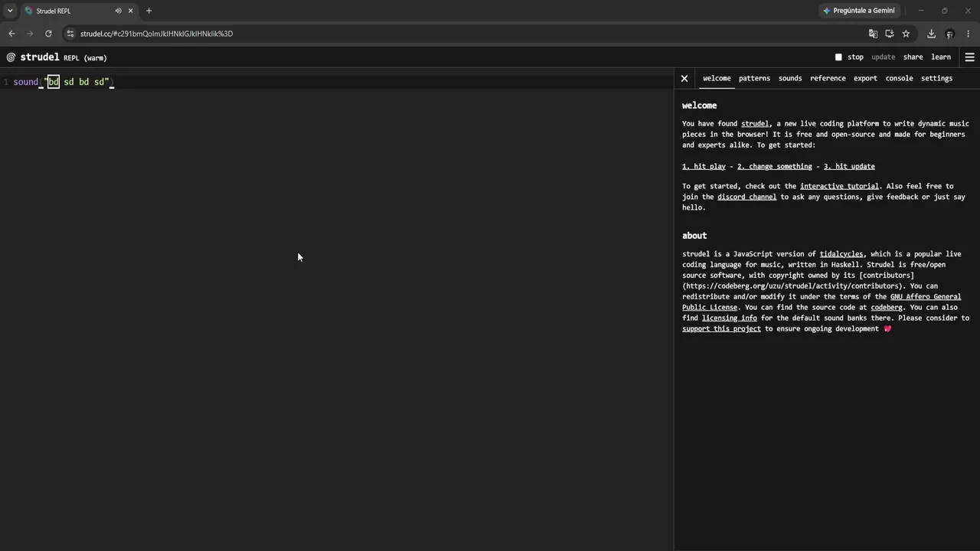Image resolution: width=980 pixels, height=551 pixels.
Task: Stop playback with the stop button
Action: 849,57
